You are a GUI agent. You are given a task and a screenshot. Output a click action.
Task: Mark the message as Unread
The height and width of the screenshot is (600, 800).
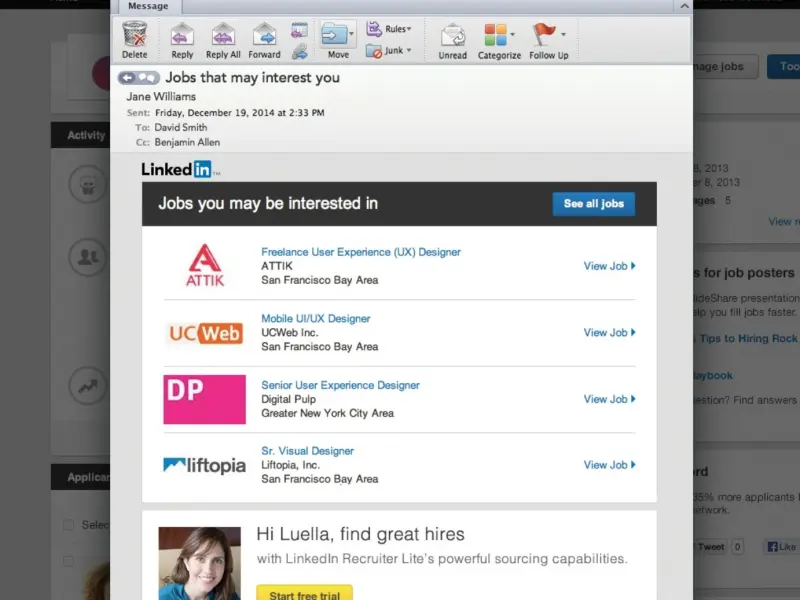point(452,35)
